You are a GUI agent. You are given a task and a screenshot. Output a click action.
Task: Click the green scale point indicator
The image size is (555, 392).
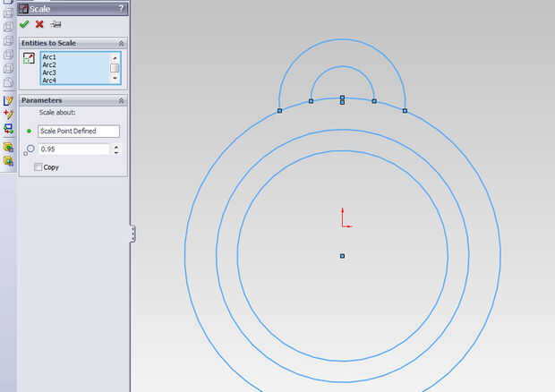pos(29,131)
